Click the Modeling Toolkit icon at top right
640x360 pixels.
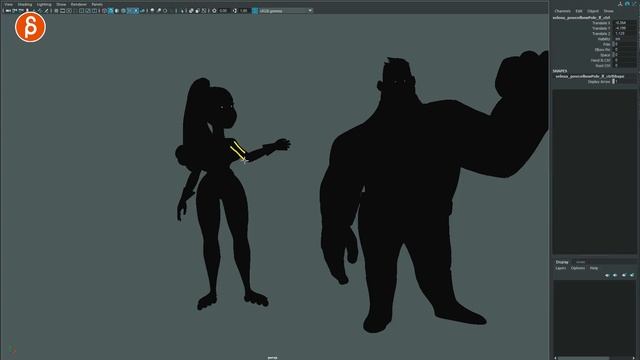[x=620, y=4]
